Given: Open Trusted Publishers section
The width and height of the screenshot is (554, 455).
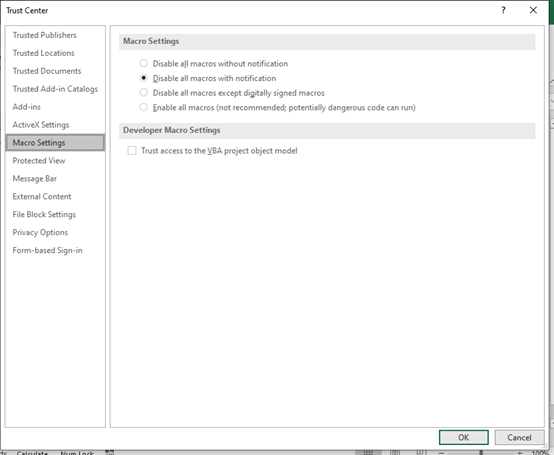Looking at the screenshot, I should click(x=45, y=35).
